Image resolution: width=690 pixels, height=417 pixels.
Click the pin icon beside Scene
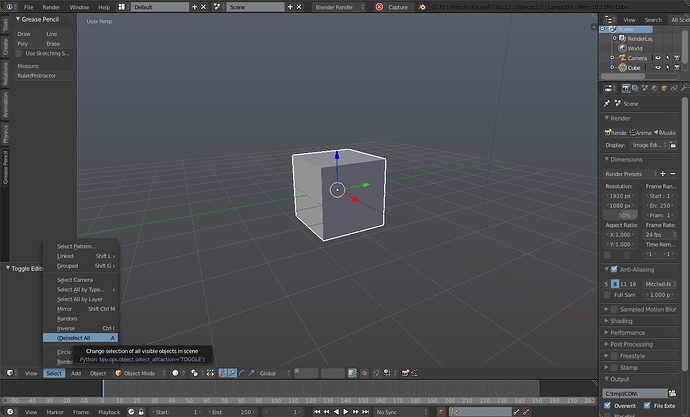pyautogui.click(x=607, y=103)
